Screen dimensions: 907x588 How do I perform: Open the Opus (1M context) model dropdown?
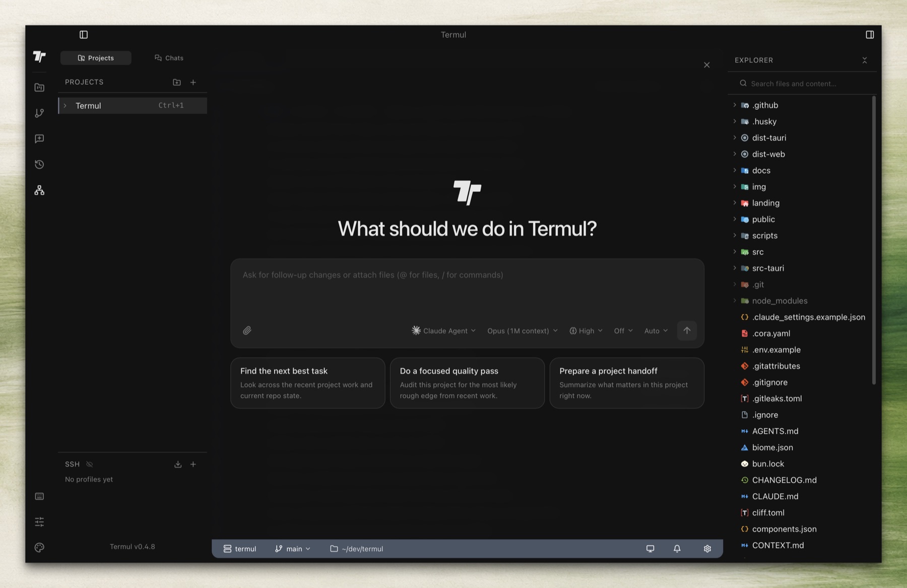point(523,331)
